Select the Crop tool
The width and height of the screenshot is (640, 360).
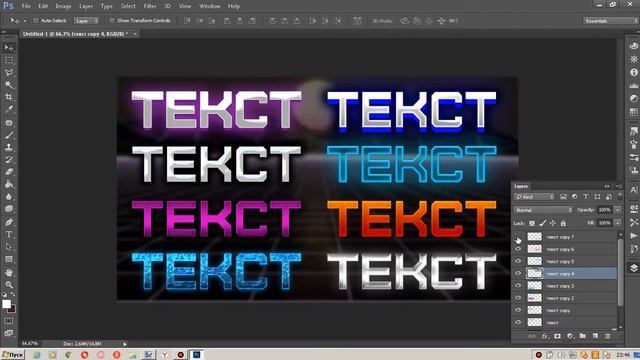point(9,97)
